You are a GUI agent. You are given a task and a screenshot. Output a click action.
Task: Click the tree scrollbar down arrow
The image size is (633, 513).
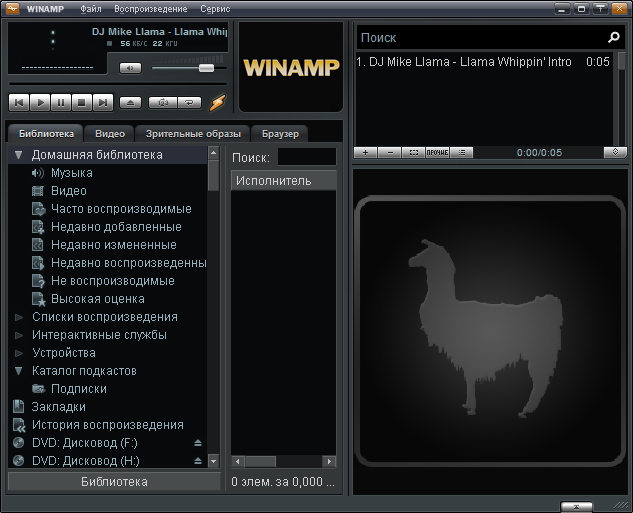tap(214, 461)
